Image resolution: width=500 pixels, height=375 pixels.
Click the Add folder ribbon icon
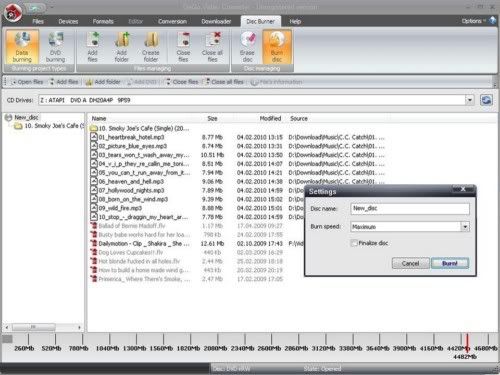pos(122,47)
